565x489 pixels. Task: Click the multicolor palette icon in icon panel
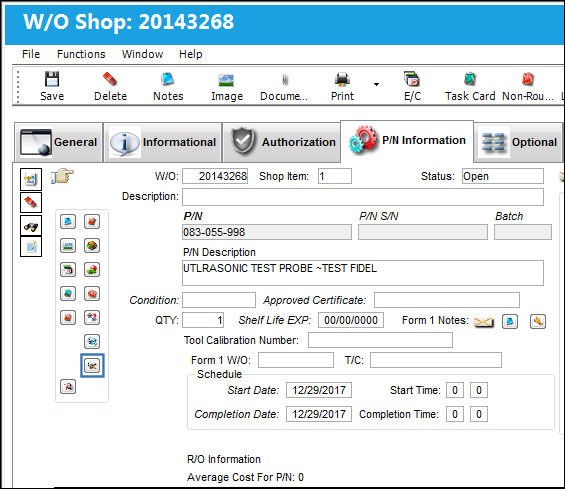click(92, 246)
